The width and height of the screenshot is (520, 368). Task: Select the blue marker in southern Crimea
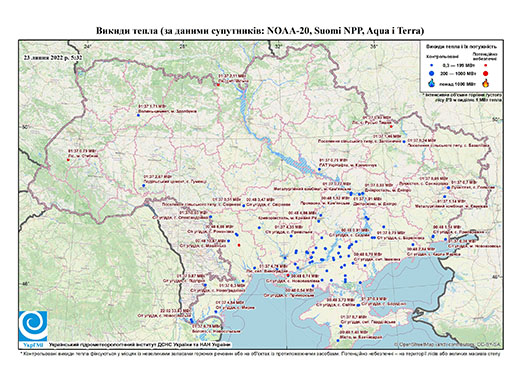(x=338, y=340)
